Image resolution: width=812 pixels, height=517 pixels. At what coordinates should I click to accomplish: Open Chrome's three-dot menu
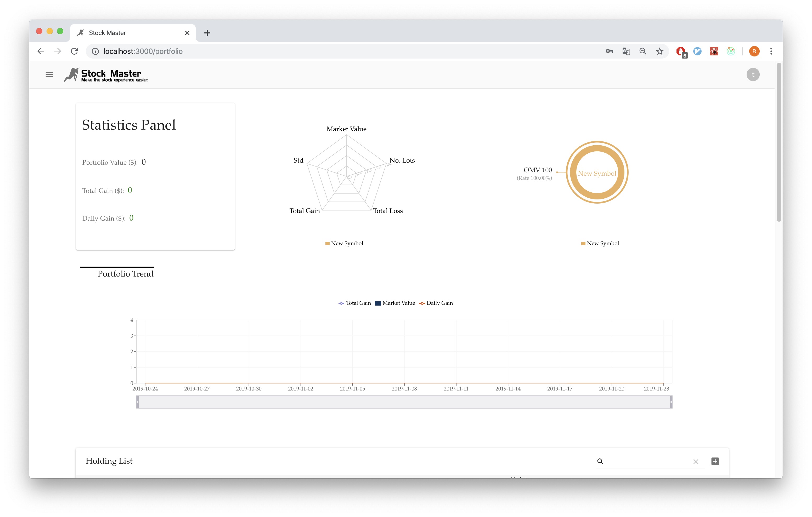[x=771, y=51]
